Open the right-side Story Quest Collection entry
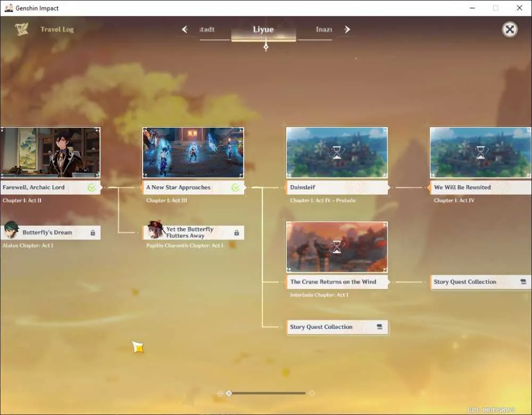 tap(480, 282)
